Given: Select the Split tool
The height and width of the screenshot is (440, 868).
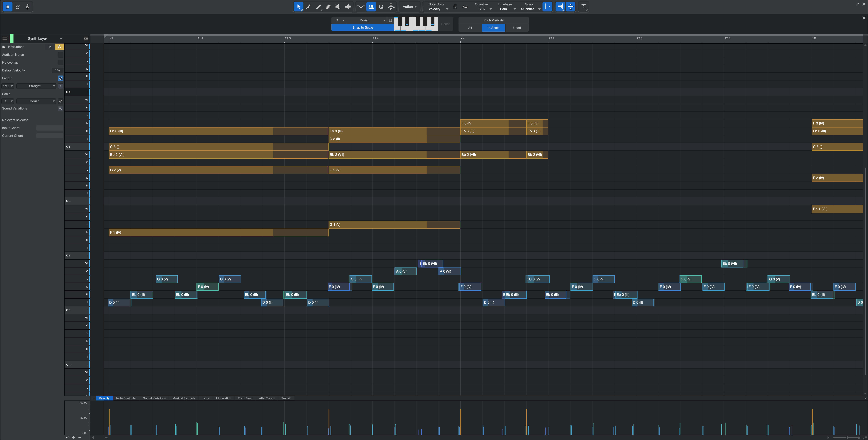Looking at the screenshot, I should (x=308, y=7).
